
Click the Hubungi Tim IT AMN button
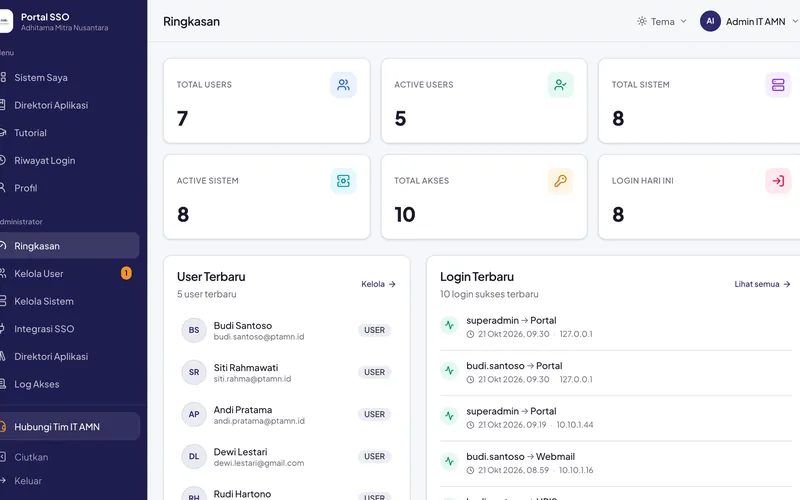69,427
